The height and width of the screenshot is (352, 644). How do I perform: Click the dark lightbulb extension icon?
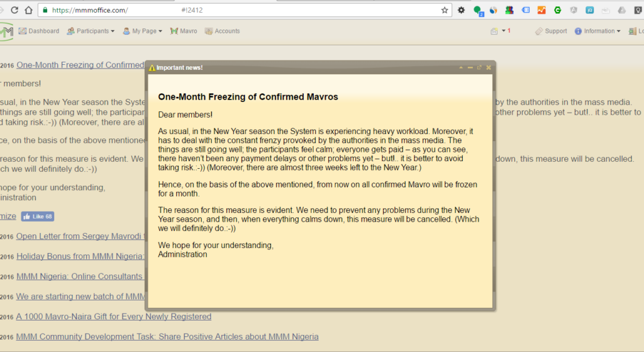pyautogui.click(x=638, y=10)
